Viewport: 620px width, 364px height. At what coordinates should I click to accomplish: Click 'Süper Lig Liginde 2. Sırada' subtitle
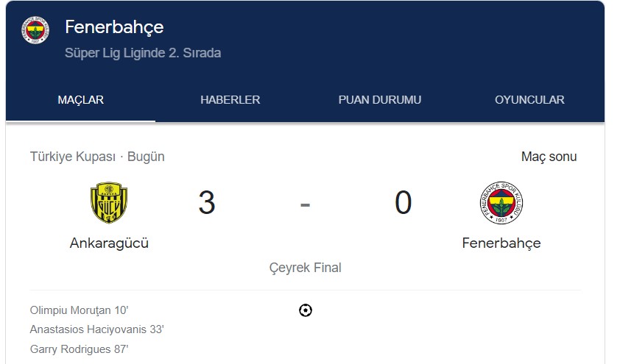[x=143, y=53]
